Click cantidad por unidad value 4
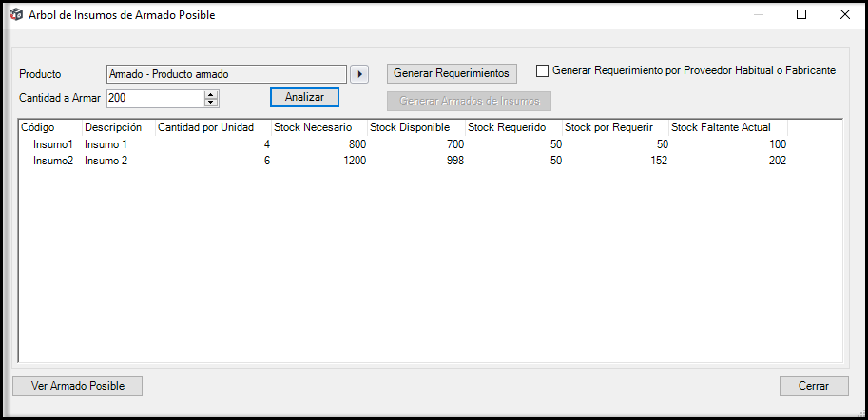The image size is (868, 420). (x=267, y=145)
